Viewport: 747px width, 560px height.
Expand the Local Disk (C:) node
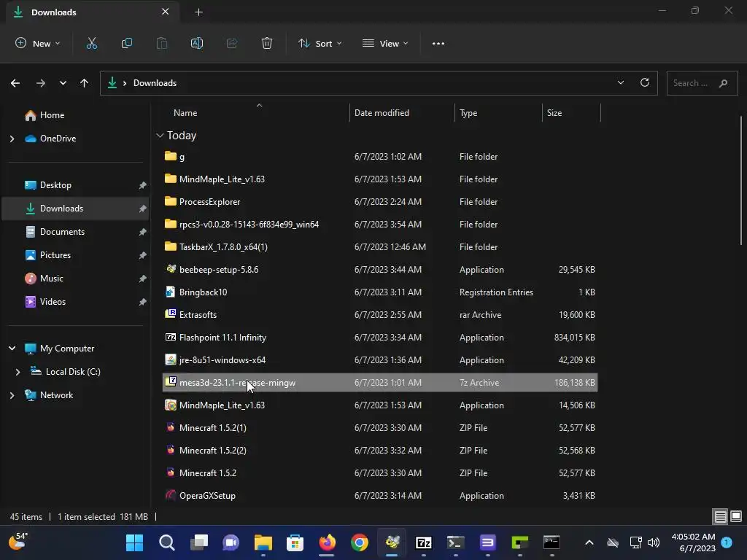(x=18, y=372)
